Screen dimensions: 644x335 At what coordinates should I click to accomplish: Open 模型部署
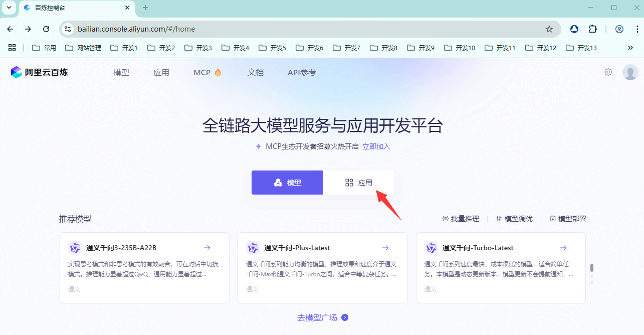pos(568,219)
